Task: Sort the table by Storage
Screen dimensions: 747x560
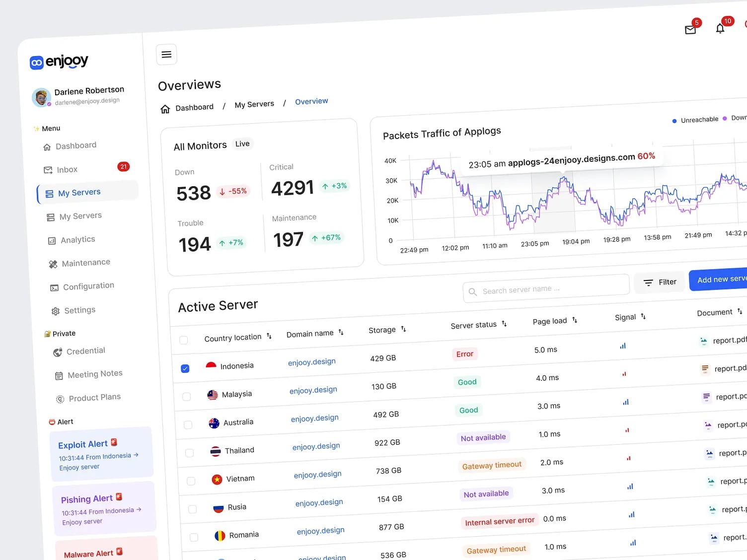Action: 403,329
